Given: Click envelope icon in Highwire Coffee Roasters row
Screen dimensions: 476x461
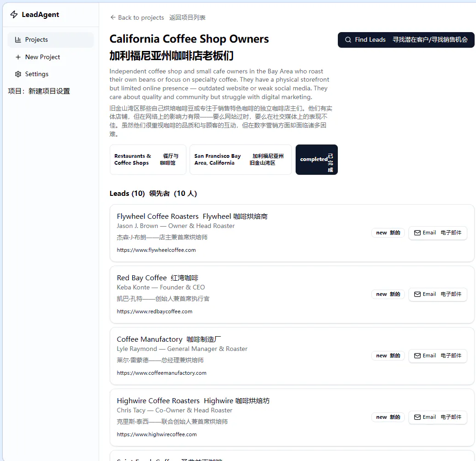Looking at the screenshot, I should click(x=417, y=417).
